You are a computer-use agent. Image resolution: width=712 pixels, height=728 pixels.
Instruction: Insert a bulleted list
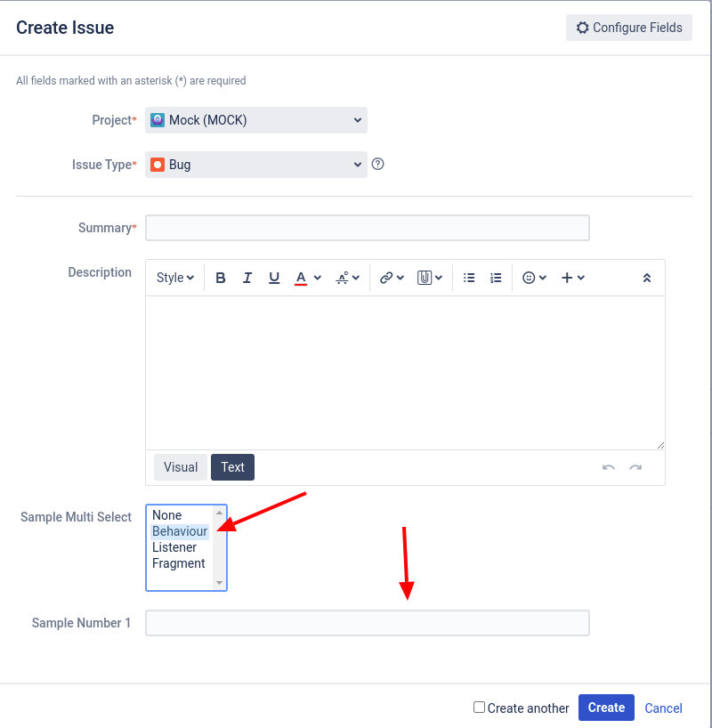469,278
